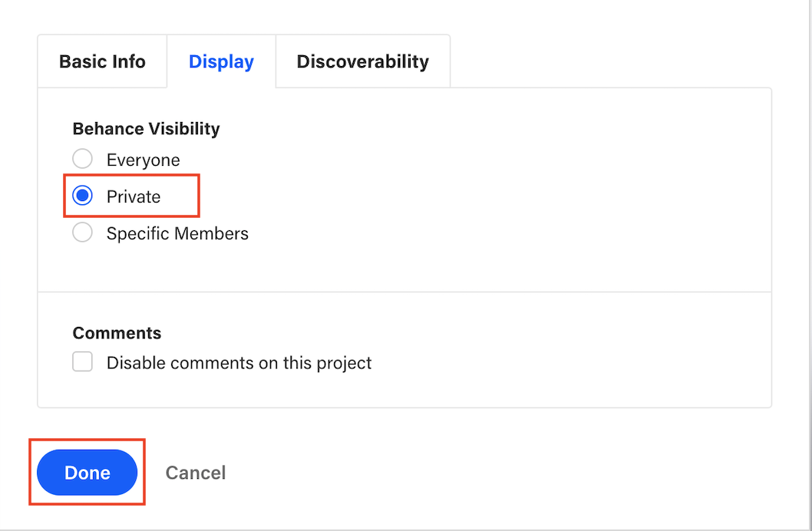Click the "Specific Members" label text
812x531 pixels.
coord(177,233)
